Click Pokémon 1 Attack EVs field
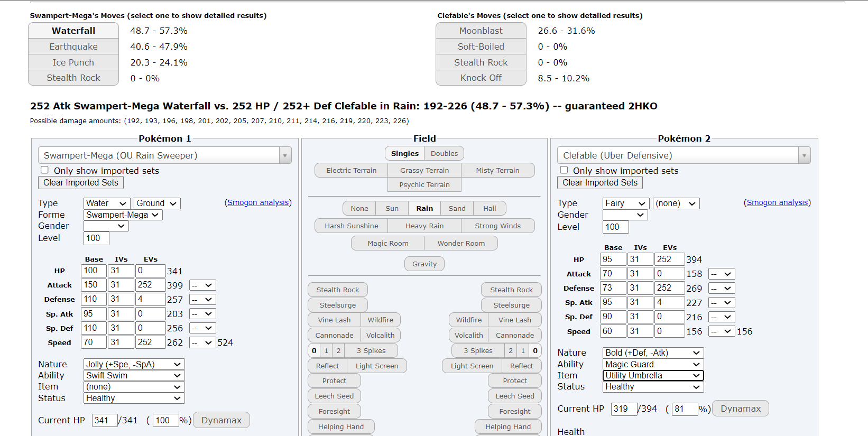 pos(150,285)
